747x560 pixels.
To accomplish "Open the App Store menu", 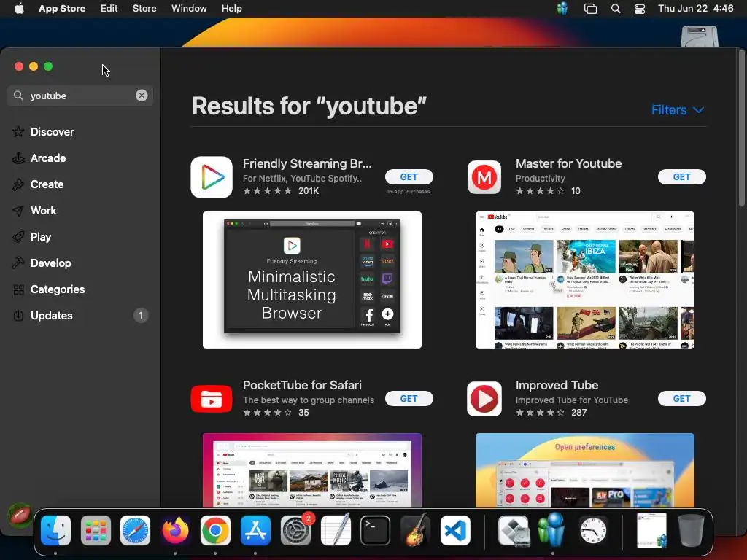I will point(62,9).
